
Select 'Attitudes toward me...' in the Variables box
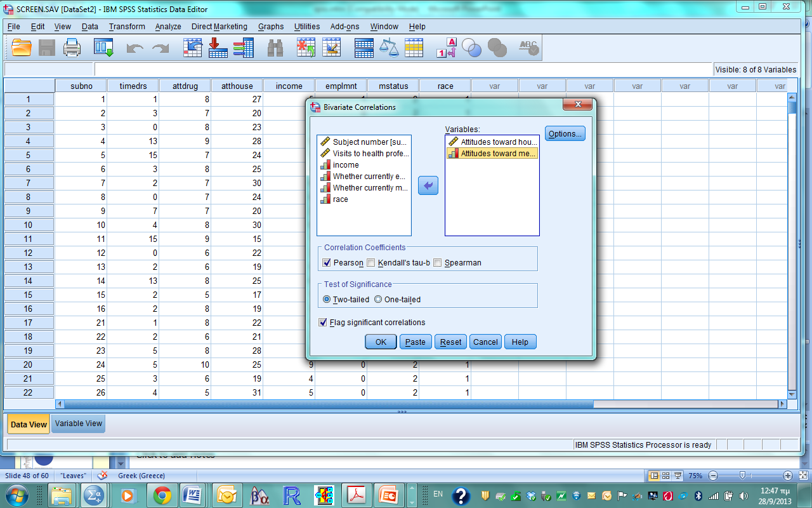click(x=492, y=154)
